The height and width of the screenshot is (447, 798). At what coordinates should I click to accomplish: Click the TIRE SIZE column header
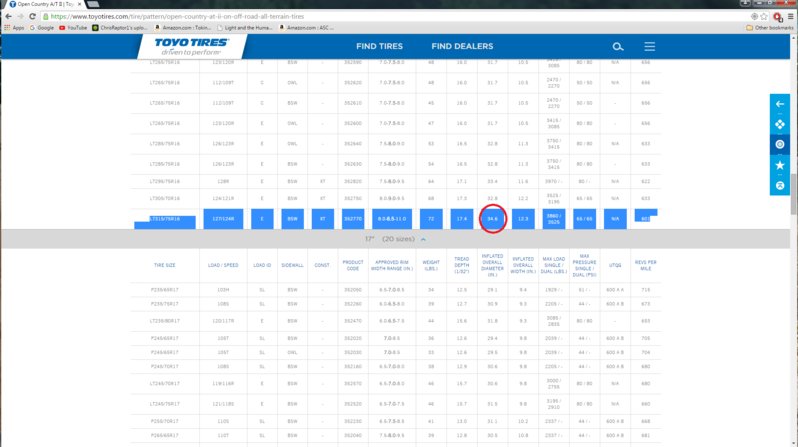[x=164, y=265]
